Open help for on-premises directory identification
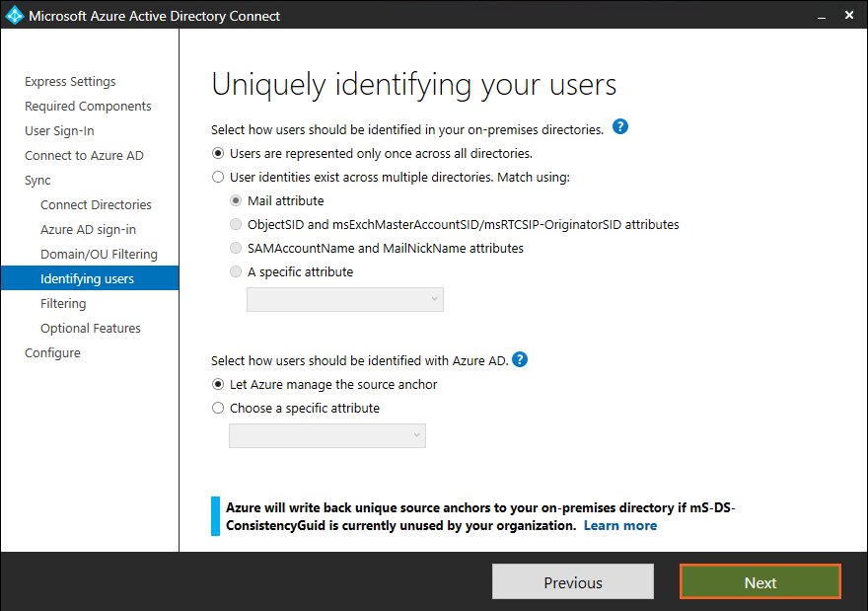868x611 pixels. [620, 127]
